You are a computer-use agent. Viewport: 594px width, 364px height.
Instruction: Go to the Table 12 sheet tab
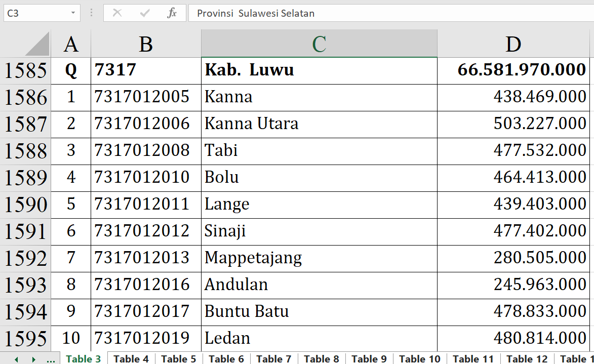tap(527, 359)
